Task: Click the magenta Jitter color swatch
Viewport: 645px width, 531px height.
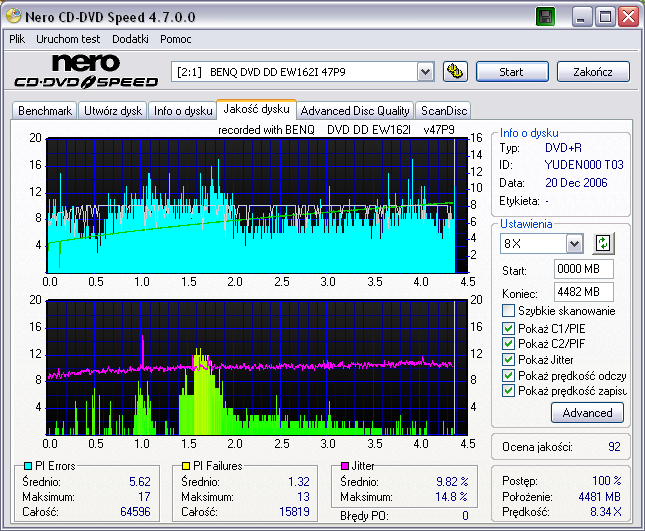Action: click(x=345, y=466)
